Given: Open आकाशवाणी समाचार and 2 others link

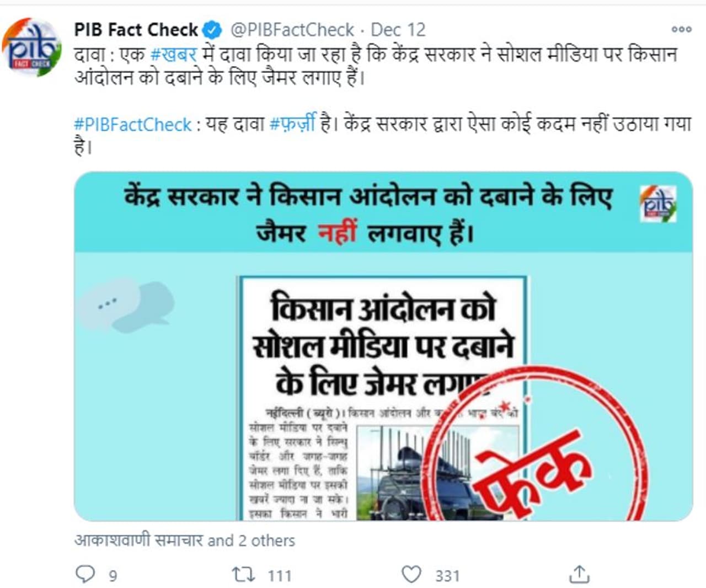Looking at the screenshot, I should [184, 540].
